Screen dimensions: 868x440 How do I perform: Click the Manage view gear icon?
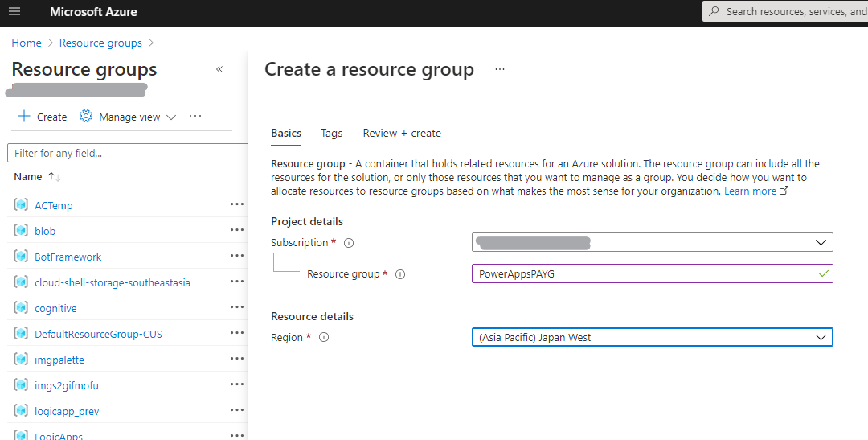click(86, 117)
